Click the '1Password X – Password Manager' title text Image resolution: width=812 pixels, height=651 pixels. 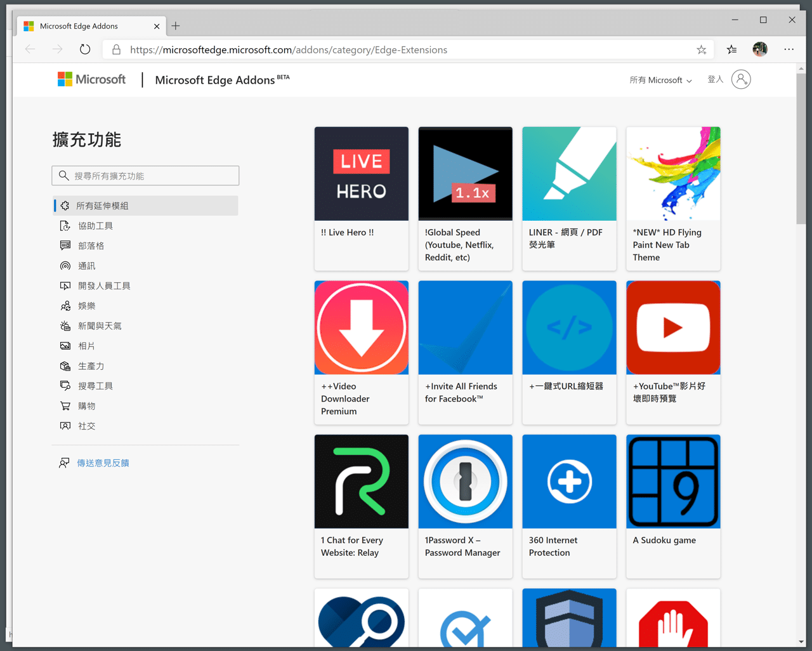462,546
